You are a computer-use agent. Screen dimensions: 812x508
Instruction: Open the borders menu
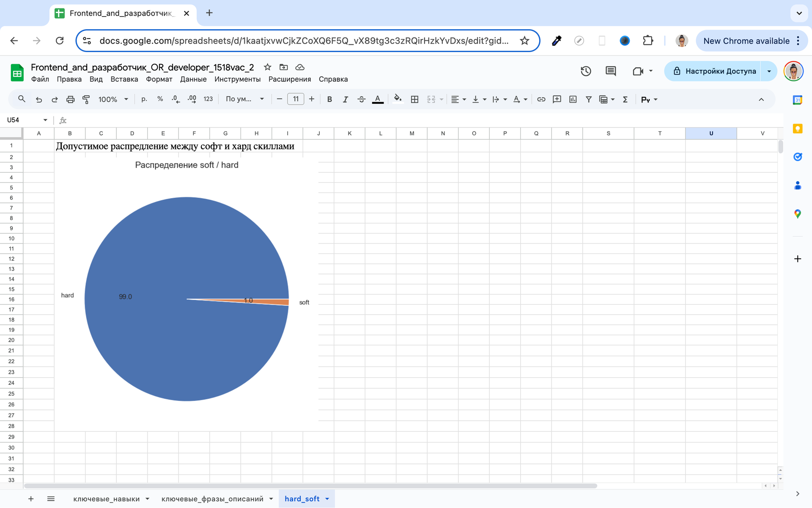414,99
